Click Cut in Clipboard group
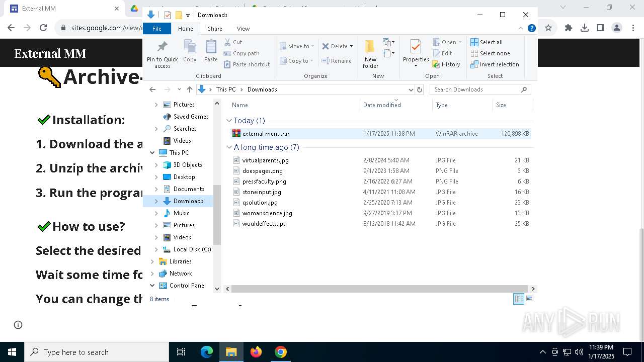644x362 pixels. (x=233, y=42)
